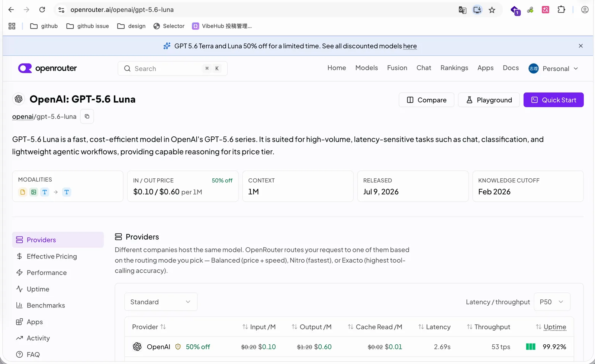Open the VibeHub bookmark

(x=222, y=26)
